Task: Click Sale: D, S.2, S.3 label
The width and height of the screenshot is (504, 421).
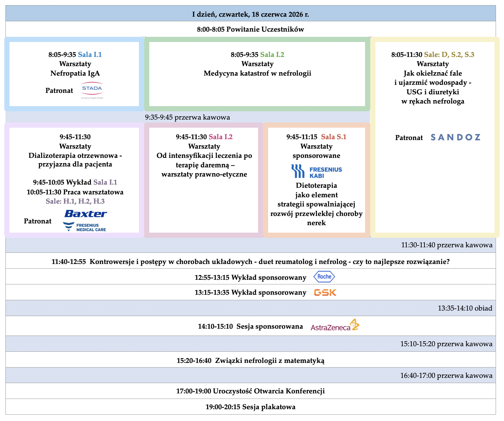Action: [x=449, y=55]
